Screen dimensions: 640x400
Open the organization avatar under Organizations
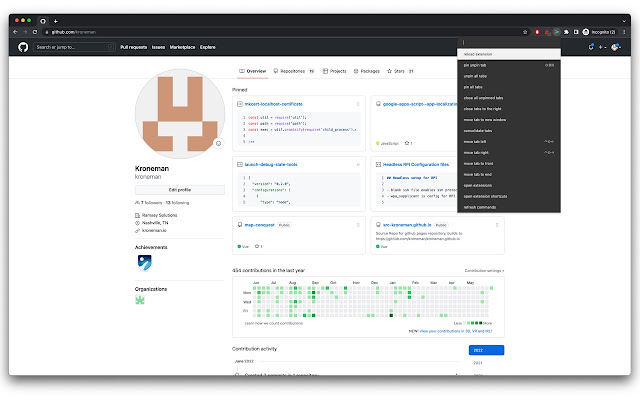(x=140, y=300)
